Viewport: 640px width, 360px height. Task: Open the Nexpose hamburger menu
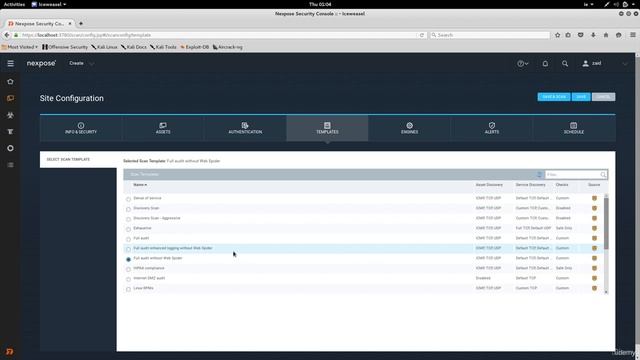pyautogui.click(x=10, y=63)
